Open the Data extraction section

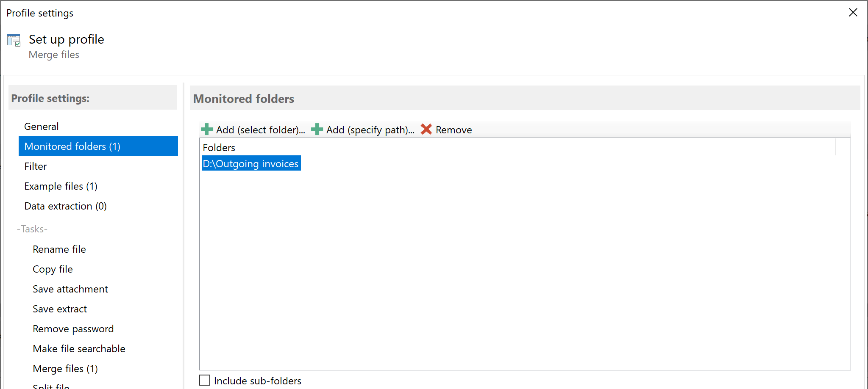point(65,206)
